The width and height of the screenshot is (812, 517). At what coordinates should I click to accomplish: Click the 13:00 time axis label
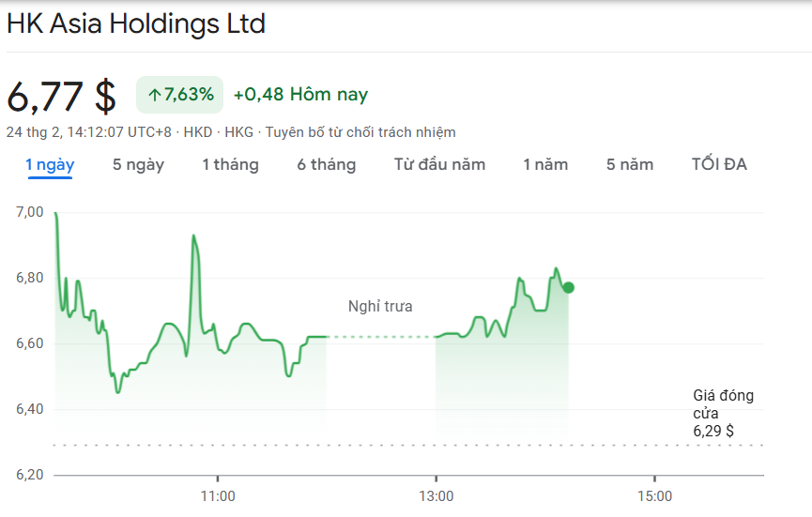437,496
